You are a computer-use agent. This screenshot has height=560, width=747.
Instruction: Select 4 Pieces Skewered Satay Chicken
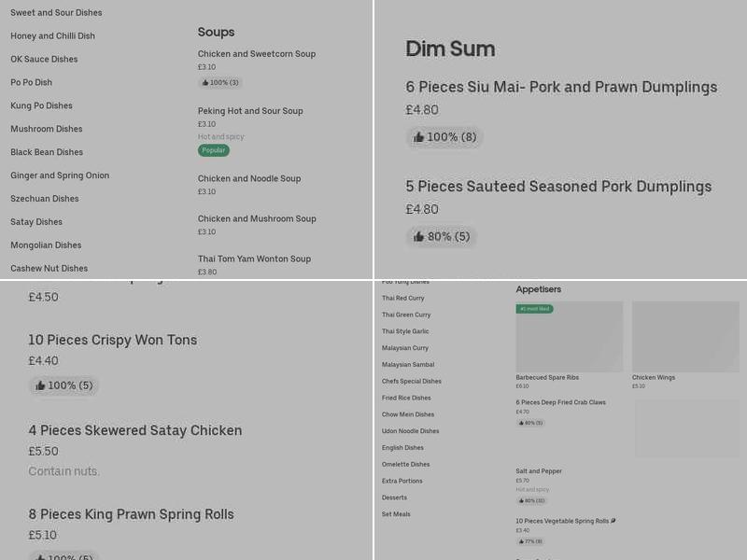point(135,430)
